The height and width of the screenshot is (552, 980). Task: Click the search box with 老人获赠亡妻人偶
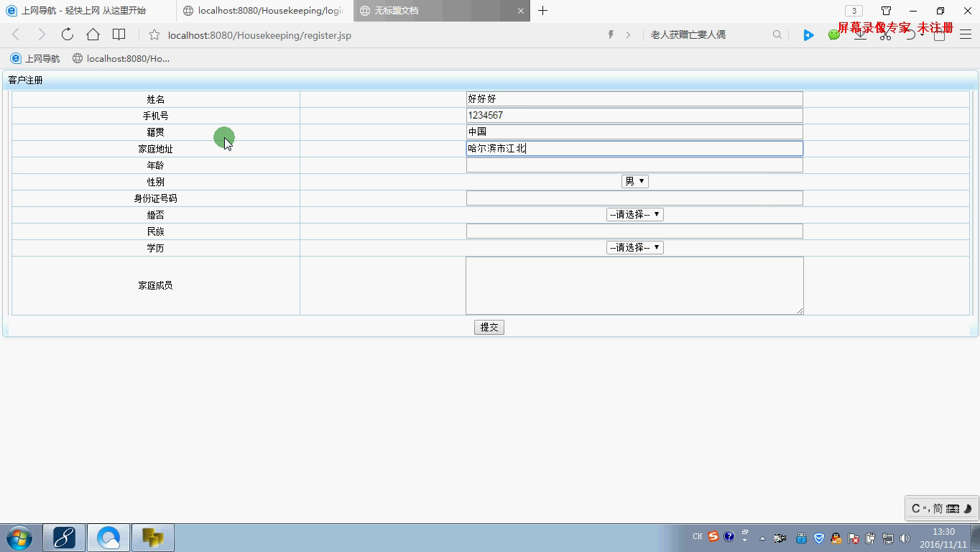pos(688,34)
